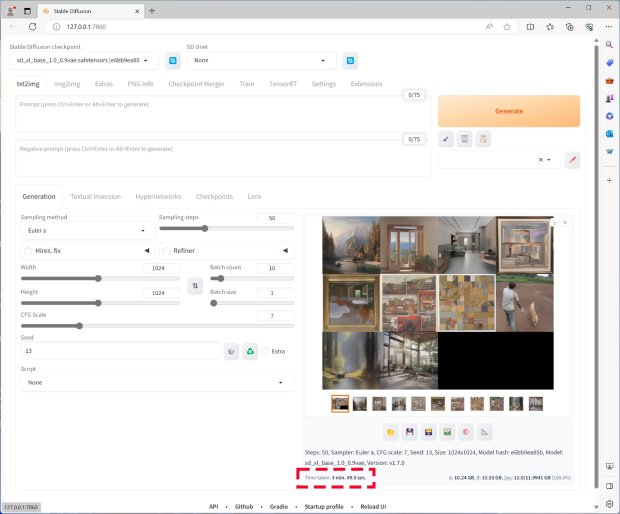Reload the browser page
The height and width of the screenshot is (514, 620).
coord(32,26)
